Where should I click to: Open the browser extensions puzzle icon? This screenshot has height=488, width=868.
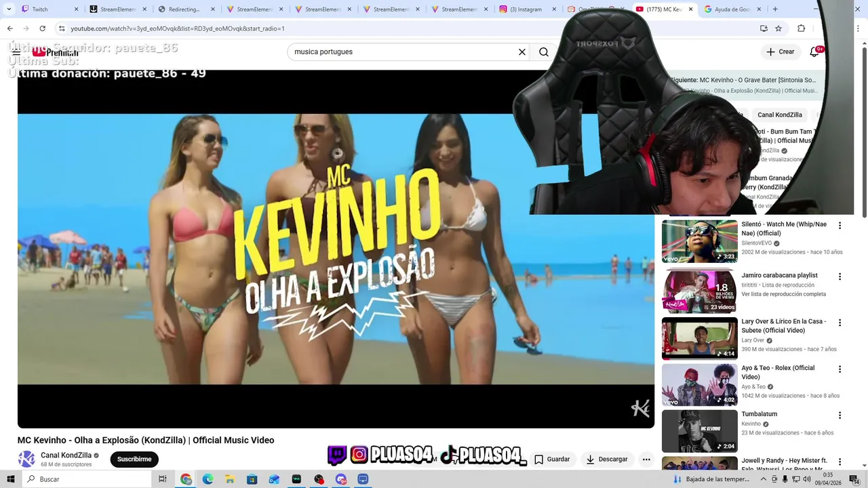[x=801, y=28]
